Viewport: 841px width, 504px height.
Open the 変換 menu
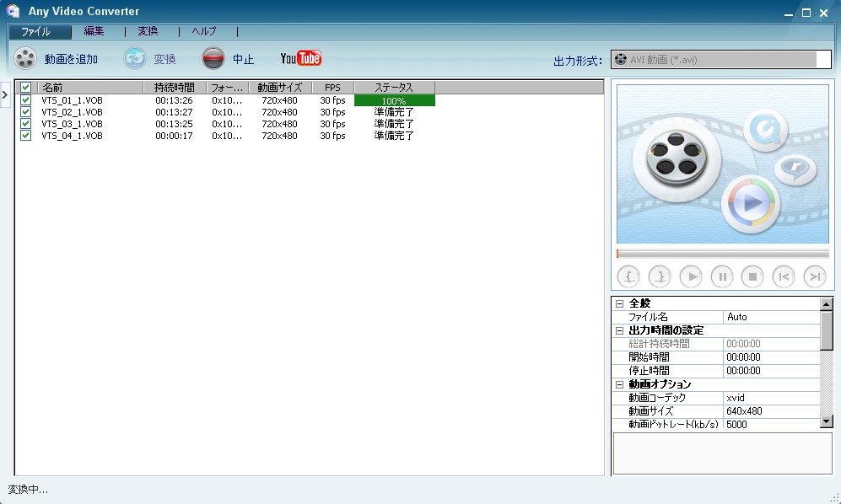pos(148,31)
